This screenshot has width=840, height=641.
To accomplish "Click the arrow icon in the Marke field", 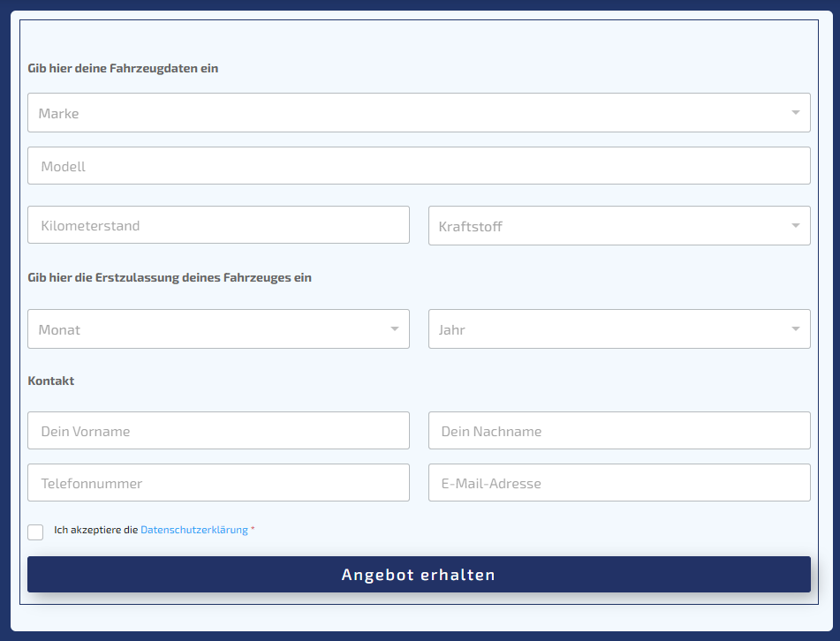I will point(795,113).
